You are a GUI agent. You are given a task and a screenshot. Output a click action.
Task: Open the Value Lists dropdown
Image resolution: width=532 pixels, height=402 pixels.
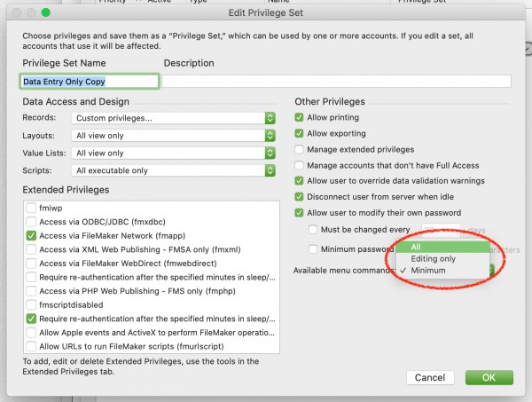tap(175, 153)
